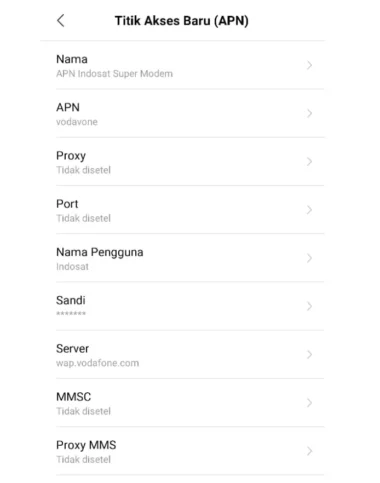This screenshot has width=380, height=483.
Task: Open Port setting entry
Action: (190, 210)
